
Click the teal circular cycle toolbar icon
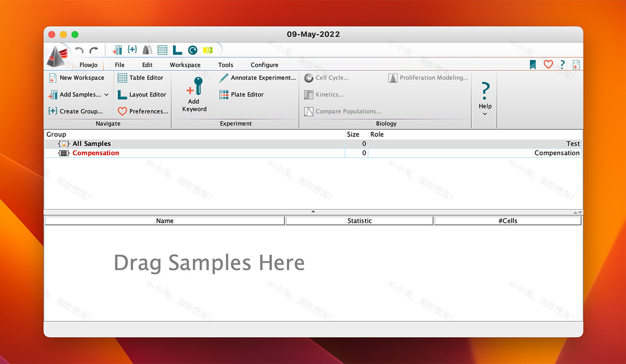(192, 50)
